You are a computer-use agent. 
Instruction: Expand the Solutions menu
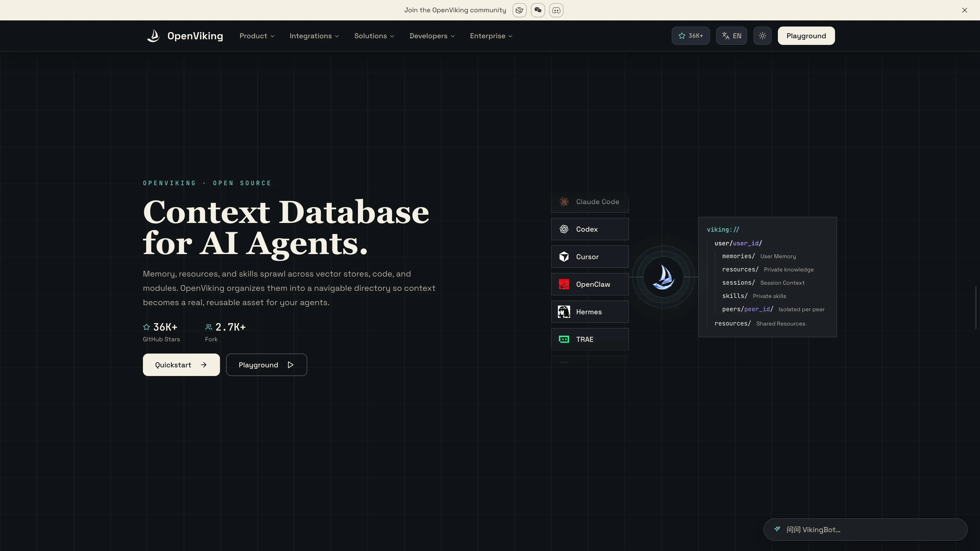[x=374, y=36]
